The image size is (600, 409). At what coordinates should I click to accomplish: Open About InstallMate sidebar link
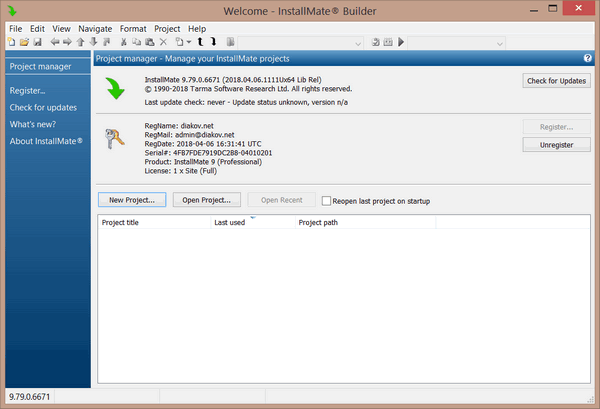[46, 141]
